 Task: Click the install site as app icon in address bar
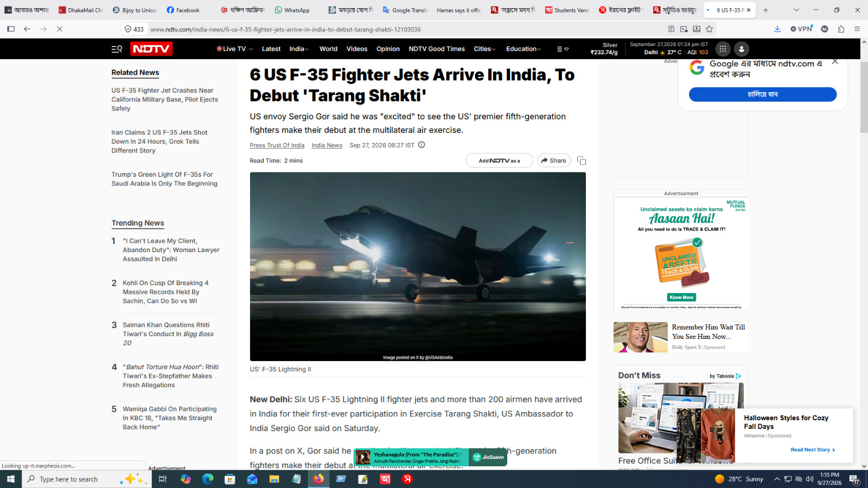(x=697, y=29)
